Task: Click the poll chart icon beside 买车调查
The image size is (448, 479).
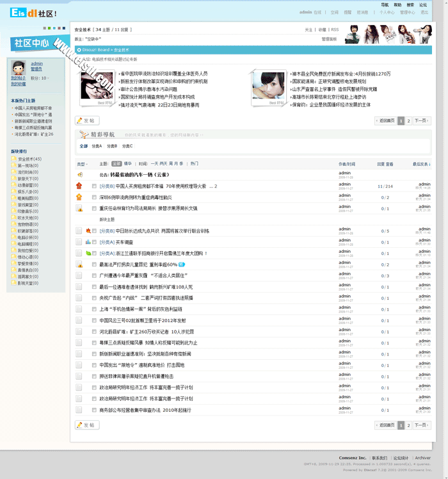Action: 88,242
